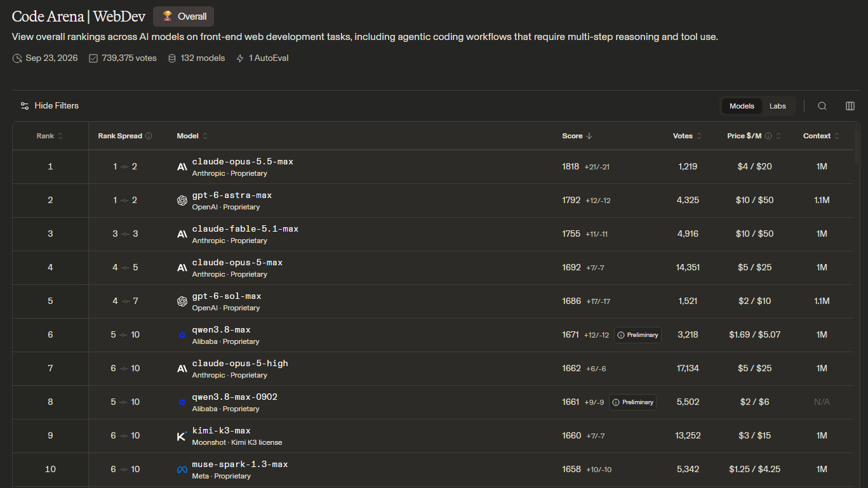Click the Anthropic logo for claude-opus-5-max
This screenshot has width=868, height=488.
pos(182,268)
